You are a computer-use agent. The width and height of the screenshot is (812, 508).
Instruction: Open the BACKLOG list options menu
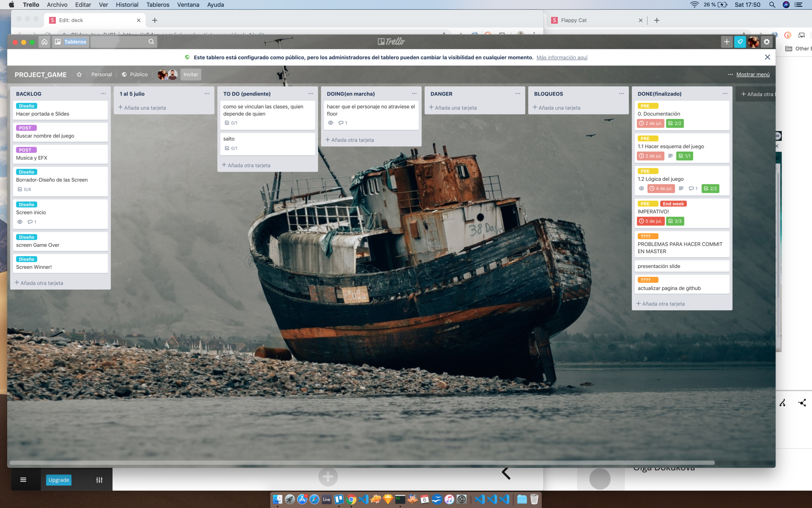(103, 94)
